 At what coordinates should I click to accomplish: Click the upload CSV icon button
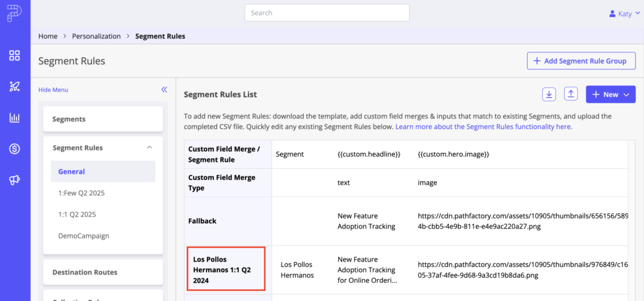pyautogui.click(x=570, y=94)
